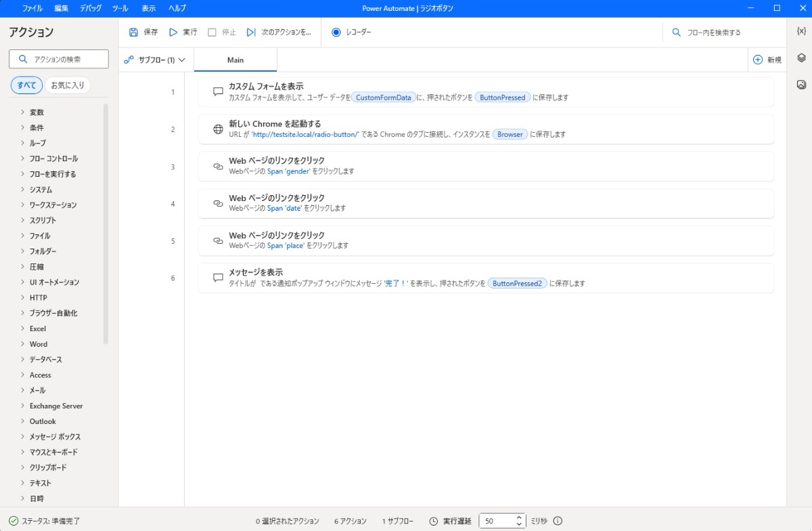Screen dimensions: 812x531
Task: Open the Images panel icon
Action: (x=801, y=85)
